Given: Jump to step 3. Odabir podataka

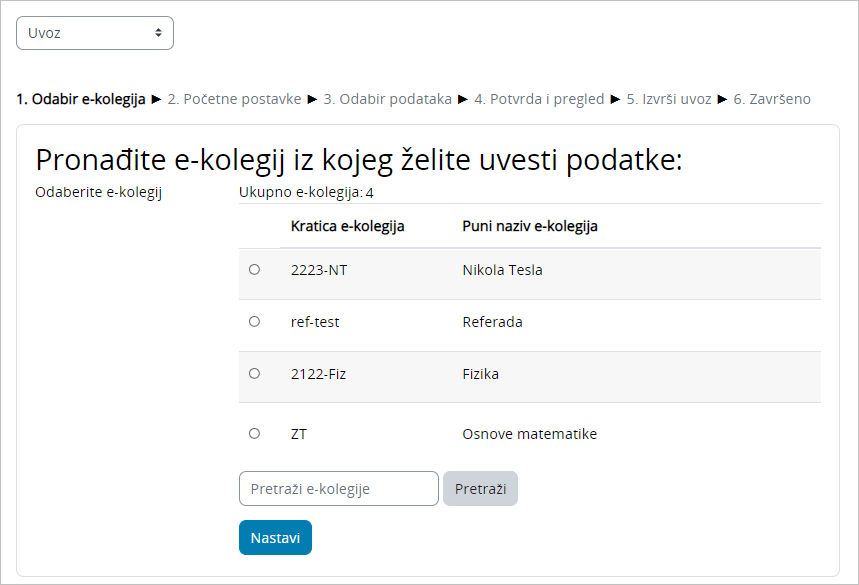Looking at the screenshot, I should point(387,99).
